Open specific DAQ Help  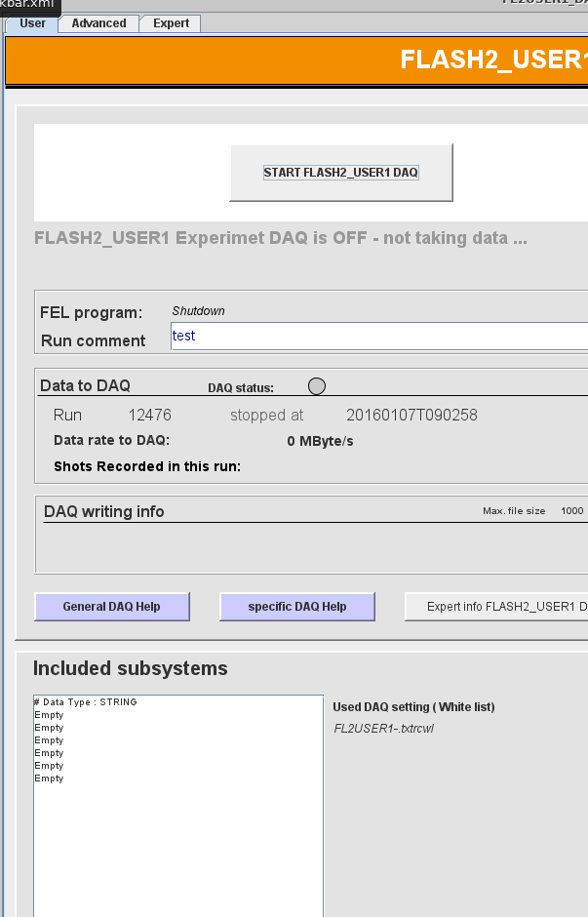(296, 607)
